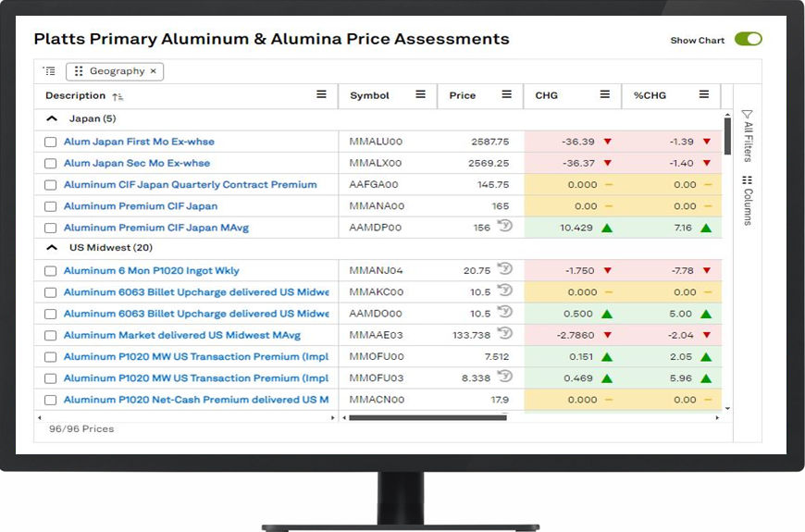Check the Aluminum P1020 Net-Cash Premium row
The height and width of the screenshot is (532, 805).
tap(50, 400)
